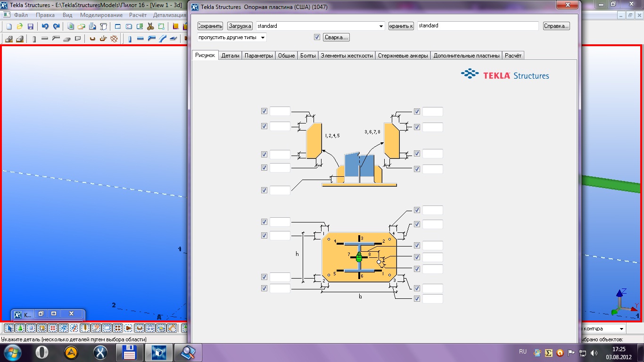
Task: Open the 'пропустить другие типы' dropdown
Action: click(263, 37)
